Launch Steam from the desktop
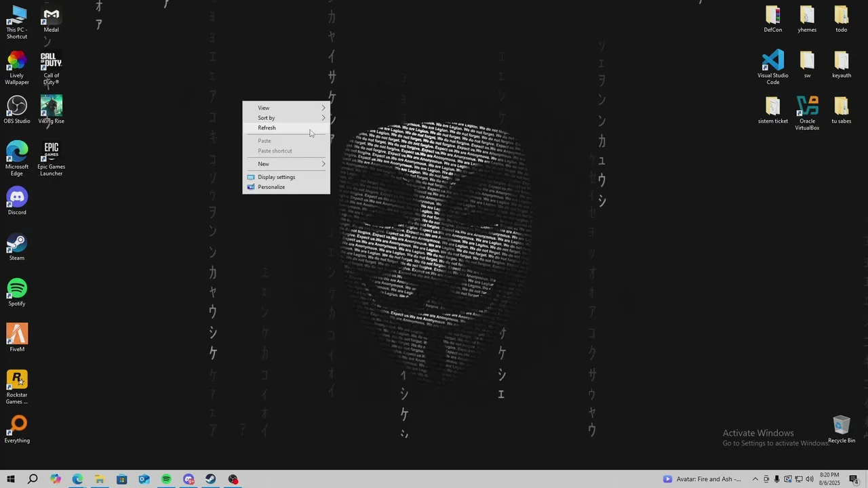The image size is (868, 488). coord(17,247)
